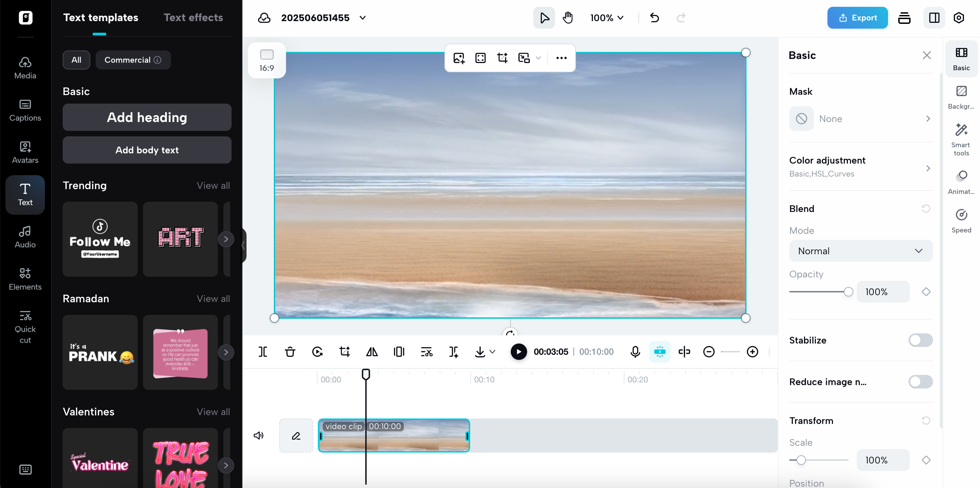Click the undo arrow
This screenshot has height=488, width=980.
pyautogui.click(x=654, y=17)
